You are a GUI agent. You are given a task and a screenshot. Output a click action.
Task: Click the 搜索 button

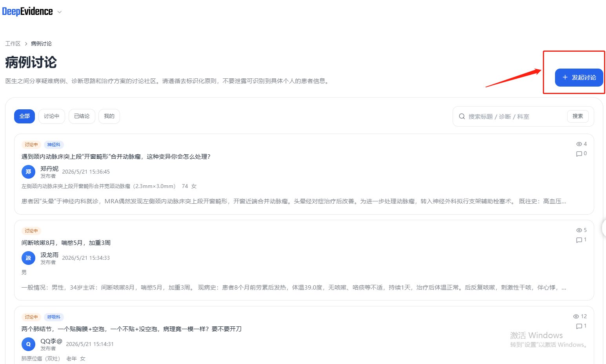(x=578, y=116)
